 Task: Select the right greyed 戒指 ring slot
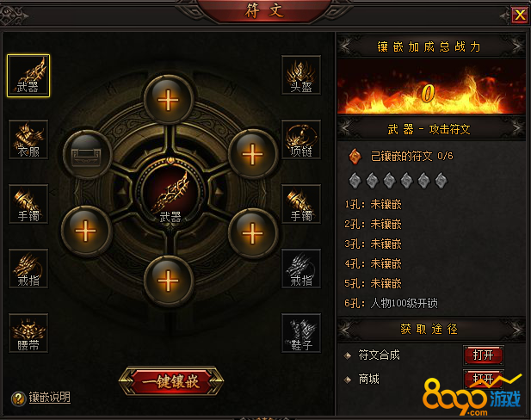pyautogui.click(x=301, y=269)
